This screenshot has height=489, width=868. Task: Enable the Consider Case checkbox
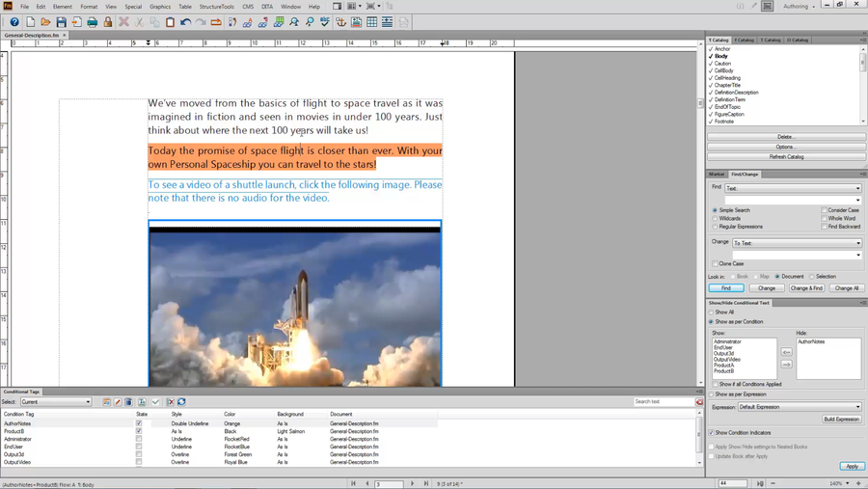(x=825, y=210)
